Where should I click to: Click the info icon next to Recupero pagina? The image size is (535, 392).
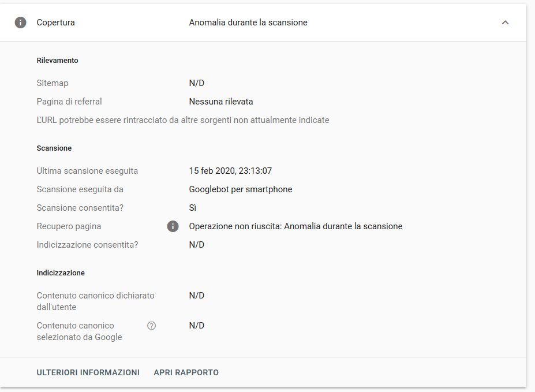tap(173, 226)
